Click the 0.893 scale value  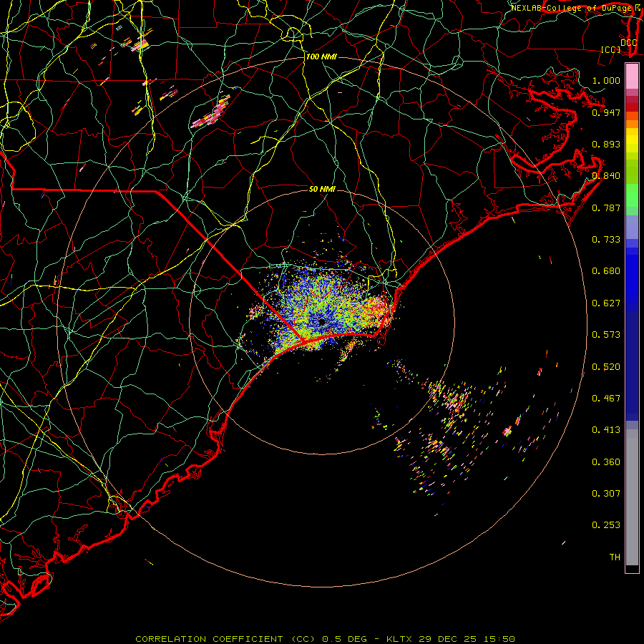tap(606, 144)
